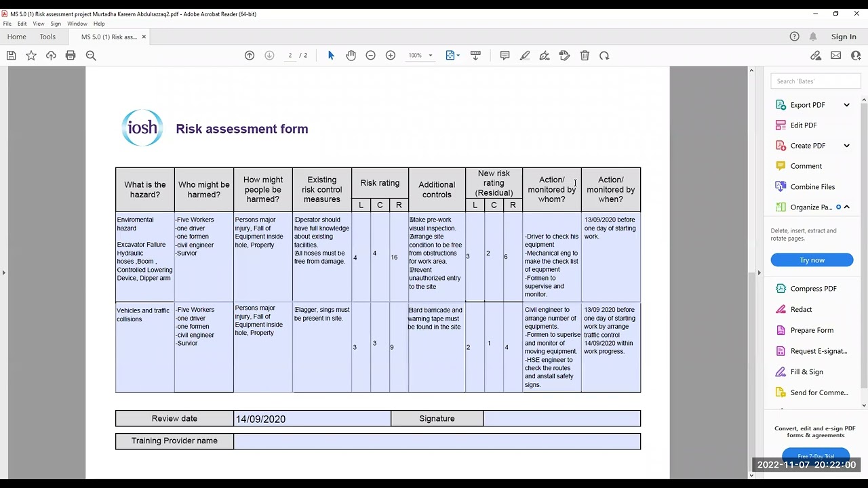This screenshot has height=488, width=868.
Task: Click the Try now button
Action: tap(812, 260)
